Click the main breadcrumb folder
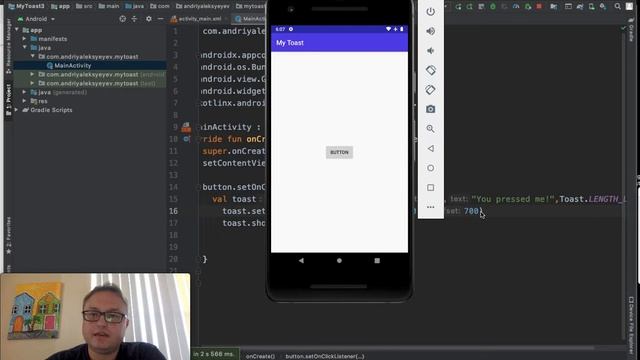 point(109,6)
